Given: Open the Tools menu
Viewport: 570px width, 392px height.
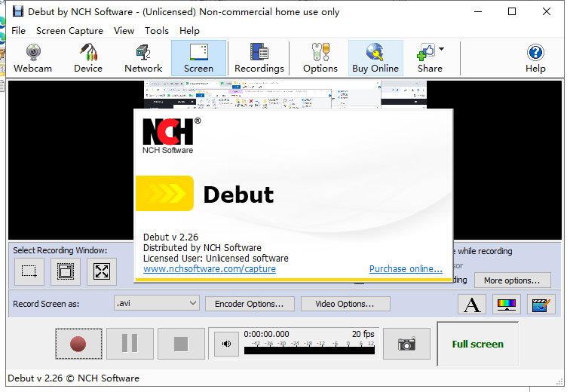Looking at the screenshot, I should pyautogui.click(x=157, y=31).
